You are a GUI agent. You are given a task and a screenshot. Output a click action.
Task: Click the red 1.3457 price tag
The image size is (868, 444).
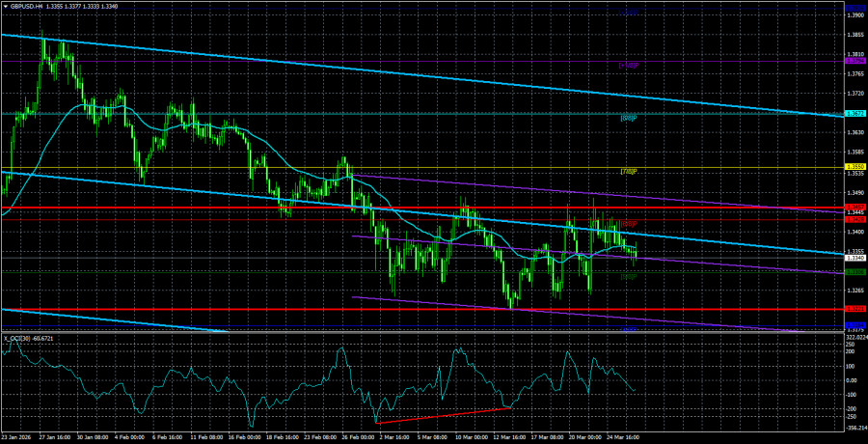(854, 207)
